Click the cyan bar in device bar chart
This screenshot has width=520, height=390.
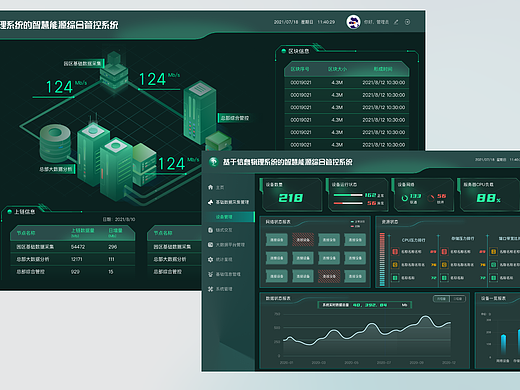503,344
